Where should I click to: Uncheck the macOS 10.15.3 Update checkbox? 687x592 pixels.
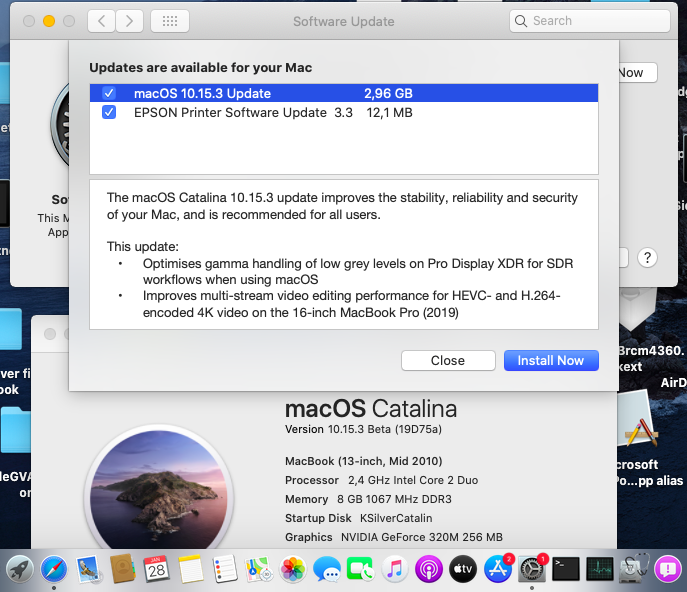click(109, 93)
